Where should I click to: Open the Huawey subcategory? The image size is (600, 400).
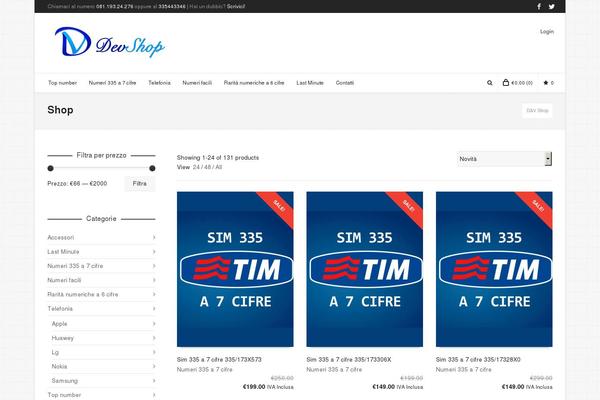(63, 338)
